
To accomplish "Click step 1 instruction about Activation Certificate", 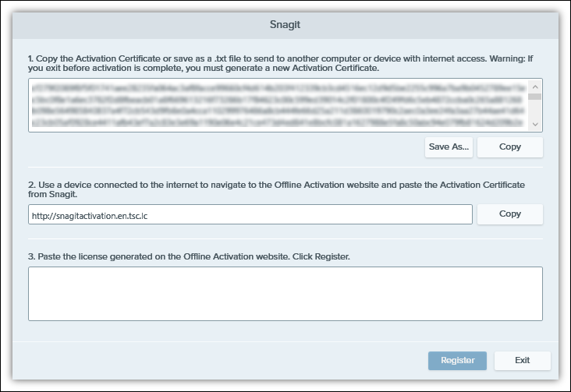I will coord(280,63).
